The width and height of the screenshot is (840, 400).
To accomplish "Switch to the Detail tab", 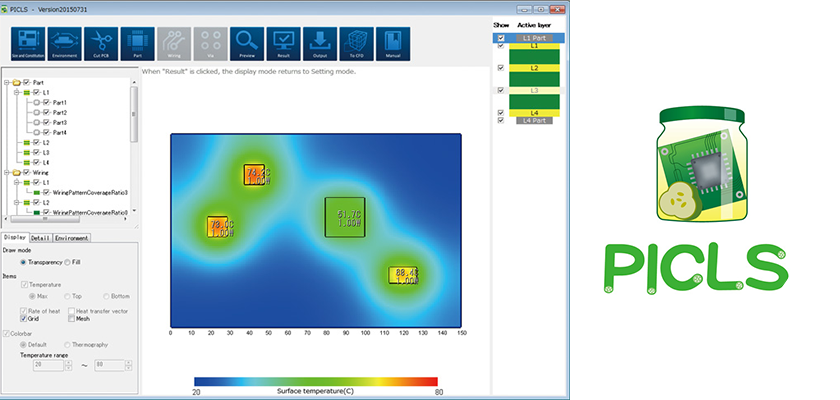I will [40, 238].
